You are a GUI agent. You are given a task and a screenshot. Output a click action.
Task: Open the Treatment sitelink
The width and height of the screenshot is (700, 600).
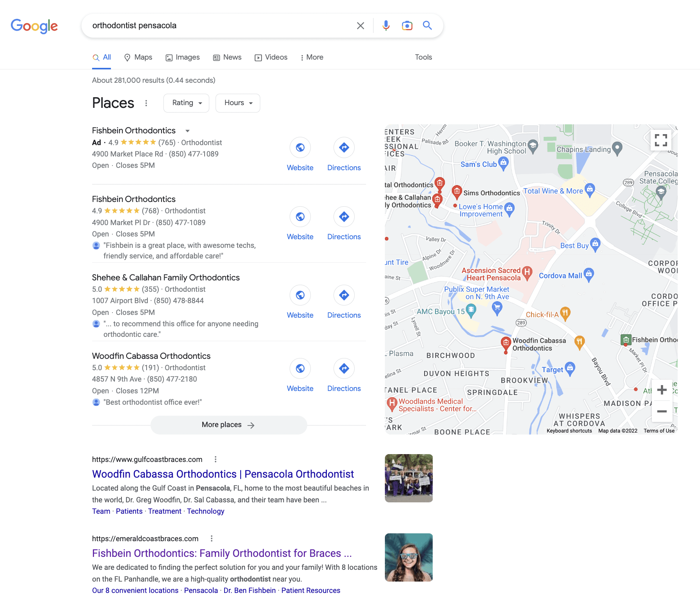(x=165, y=511)
